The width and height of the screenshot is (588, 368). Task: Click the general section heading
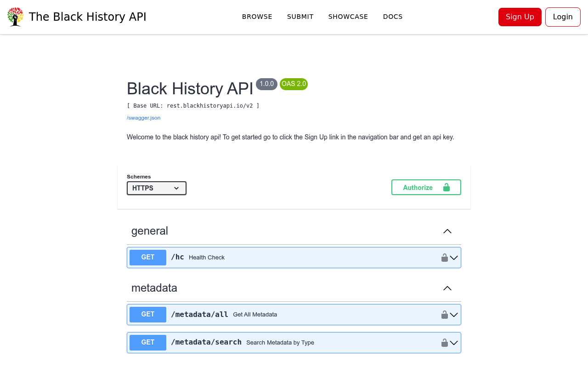[x=150, y=231]
